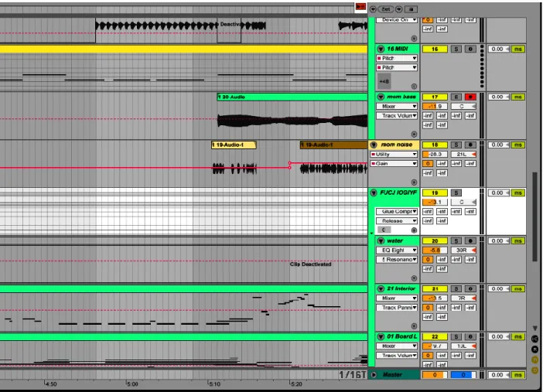The width and height of the screenshot is (543, 392).
Task: Add automation lane on mom bass track
Action: coord(414,134)
